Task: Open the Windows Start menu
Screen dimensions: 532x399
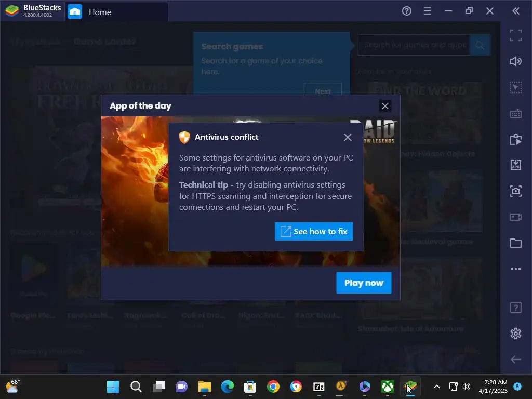Action: pos(113,387)
